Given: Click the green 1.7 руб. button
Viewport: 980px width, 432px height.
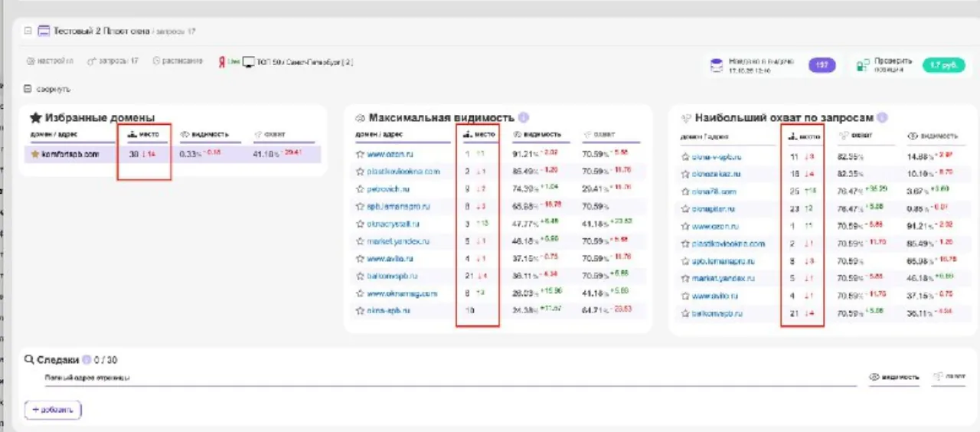Looking at the screenshot, I should click(944, 66).
